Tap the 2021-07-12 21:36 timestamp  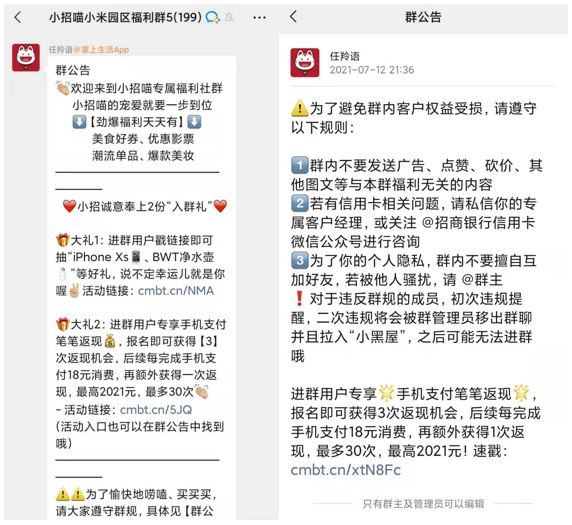[x=372, y=70]
